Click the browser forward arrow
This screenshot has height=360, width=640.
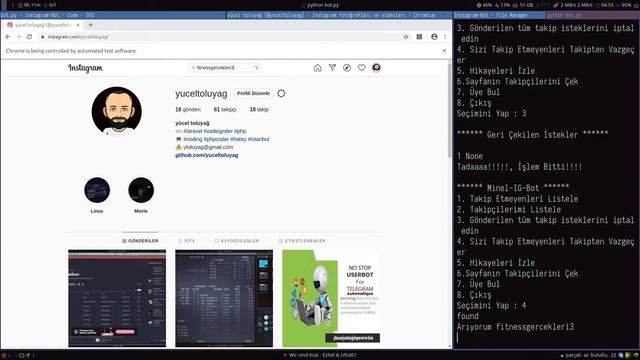coord(19,37)
